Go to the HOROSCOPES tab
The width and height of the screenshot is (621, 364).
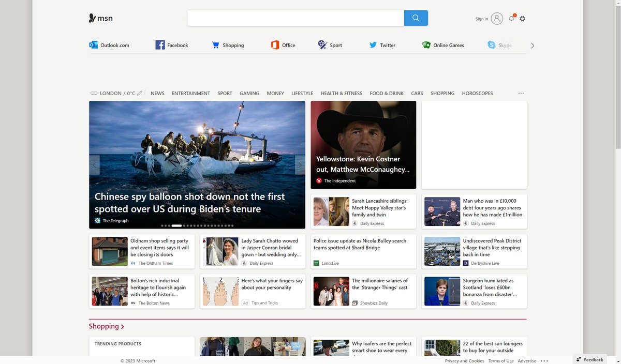(x=477, y=94)
